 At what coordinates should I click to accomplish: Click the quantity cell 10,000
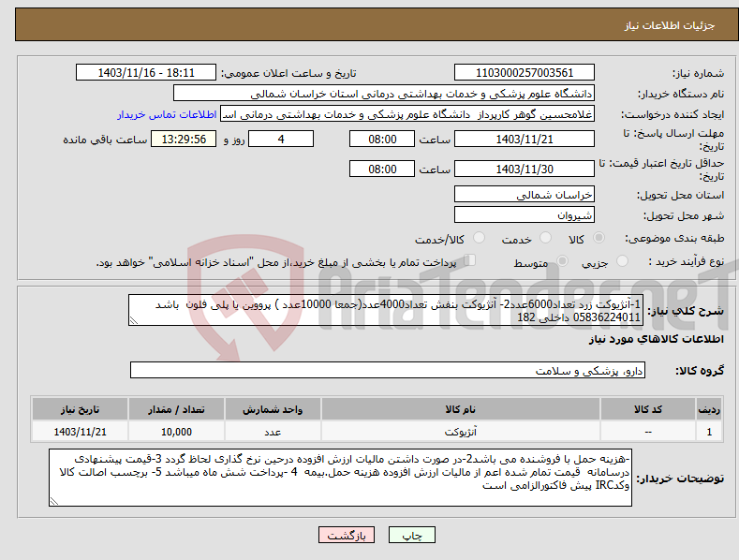(176, 432)
